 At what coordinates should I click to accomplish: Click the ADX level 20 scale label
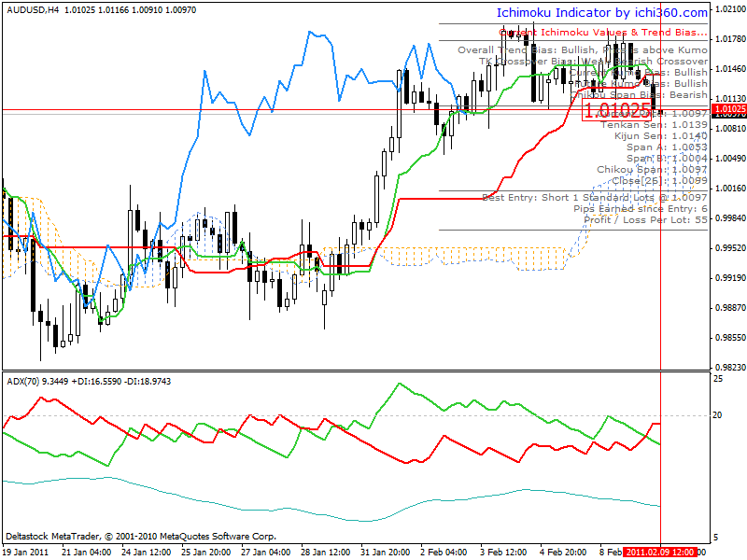[717, 415]
